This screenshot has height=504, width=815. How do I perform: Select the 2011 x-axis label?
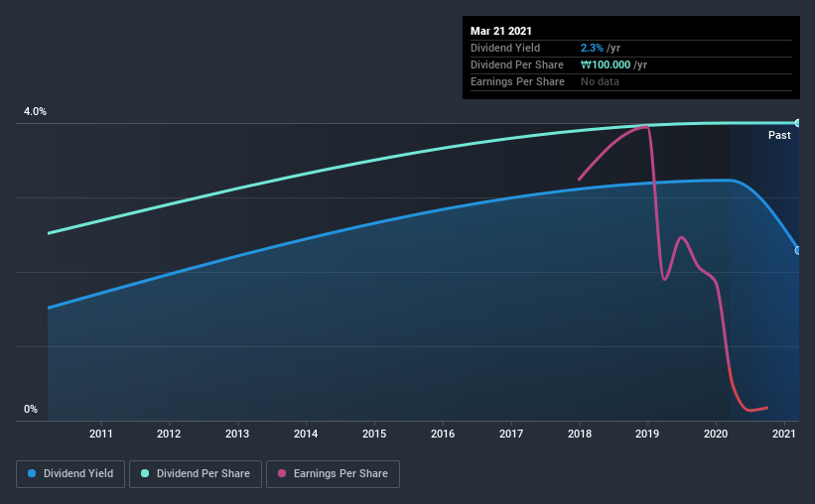point(101,434)
